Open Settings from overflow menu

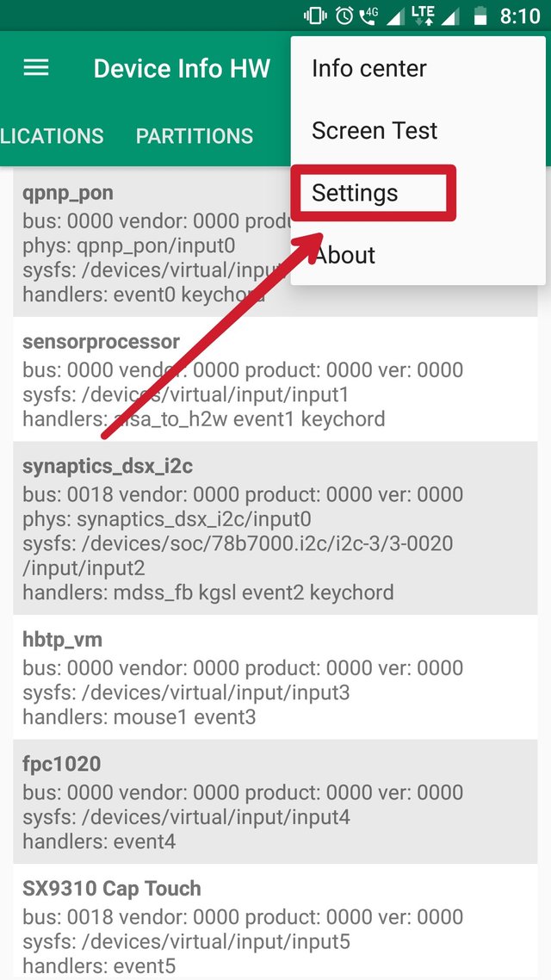[355, 193]
